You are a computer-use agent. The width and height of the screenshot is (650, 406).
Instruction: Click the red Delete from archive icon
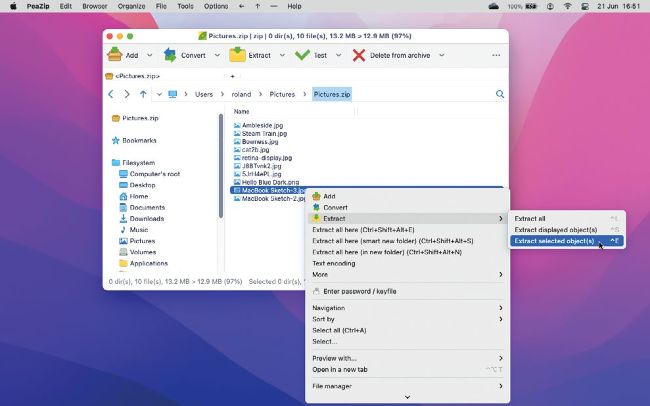pyautogui.click(x=359, y=55)
